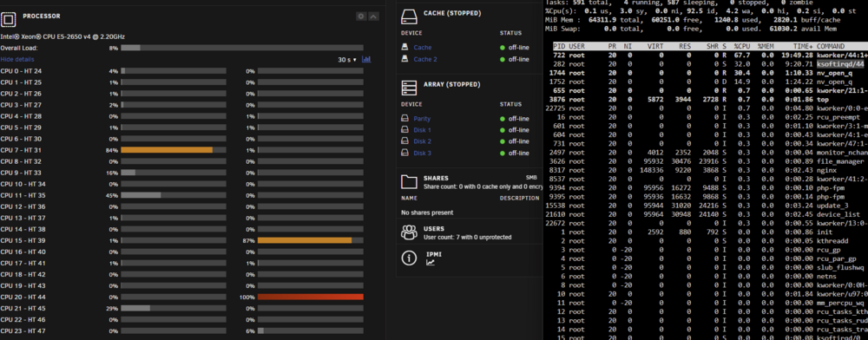Click the CPU 21 - HT 45 load bar
This screenshot has width=868, height=340.
(174, 308)
